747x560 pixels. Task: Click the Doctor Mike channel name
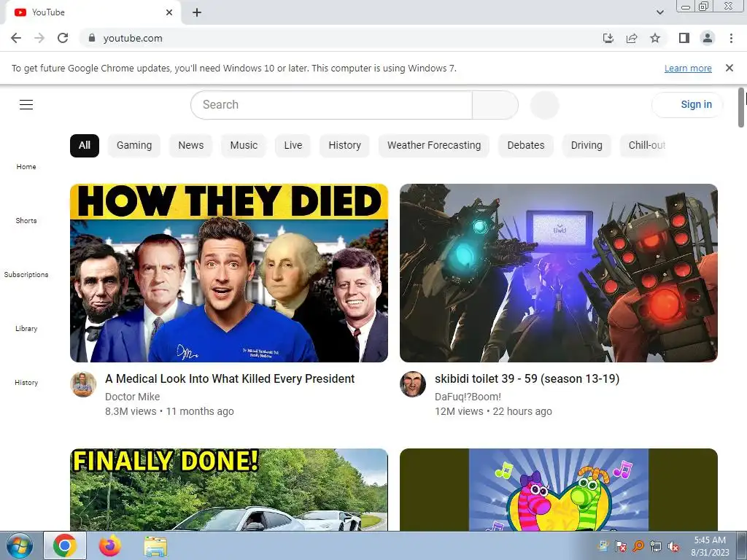[x=133, y=397]
